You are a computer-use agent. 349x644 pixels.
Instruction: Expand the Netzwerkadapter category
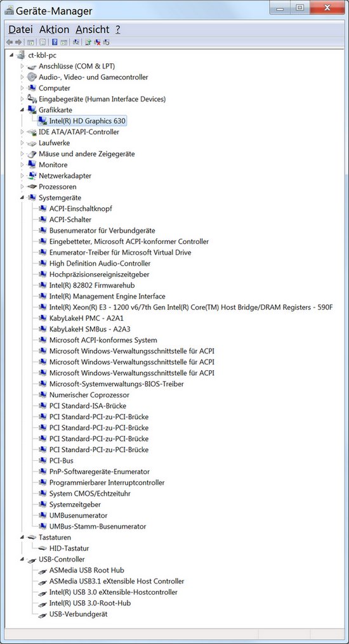click(22, 176)
